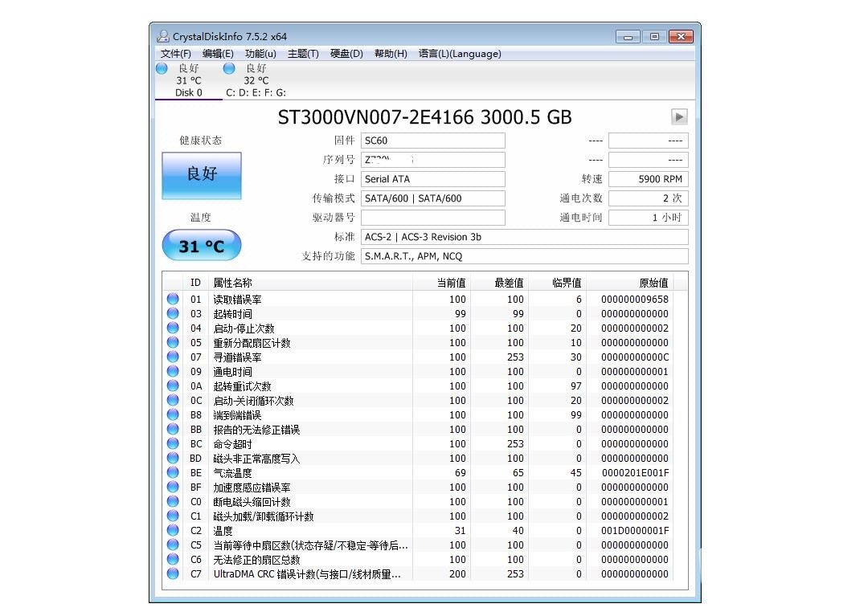Open the 编辑(E) menu
The image size is (868, 616).
pyautogui.click(x=218, y=54)
